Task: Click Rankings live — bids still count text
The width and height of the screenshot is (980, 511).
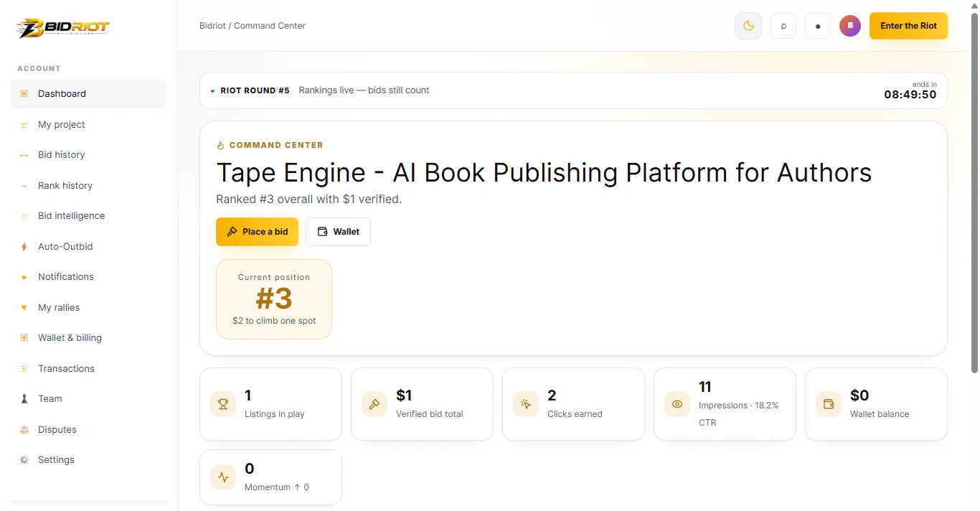Action: [x=364, y=90]
